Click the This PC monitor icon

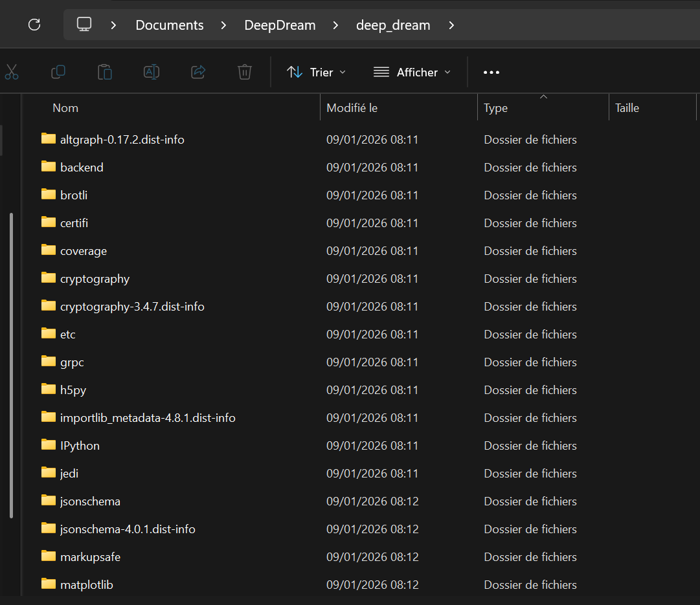[x=84, y=25]
